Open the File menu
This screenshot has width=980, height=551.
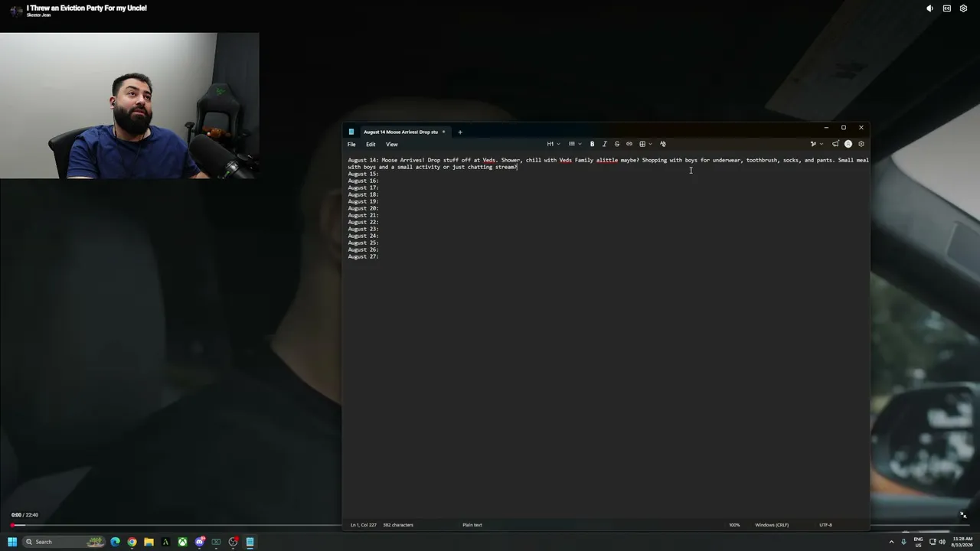tap(351, 144)
